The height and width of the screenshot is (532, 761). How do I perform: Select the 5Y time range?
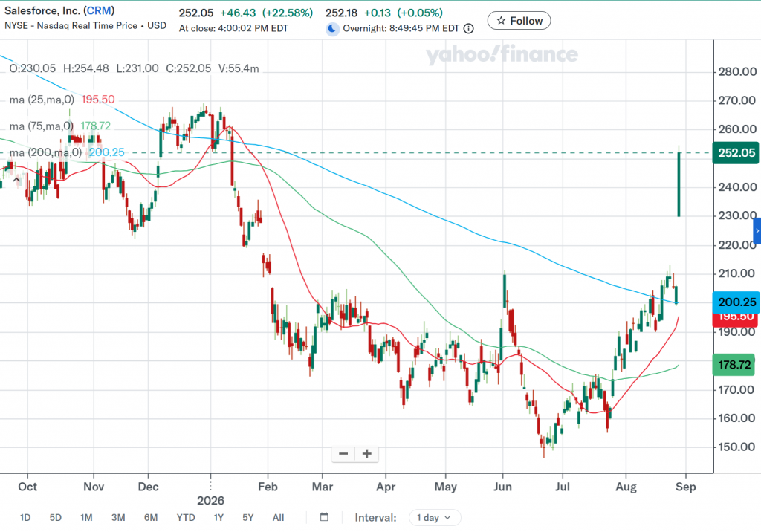click(248, 518)
